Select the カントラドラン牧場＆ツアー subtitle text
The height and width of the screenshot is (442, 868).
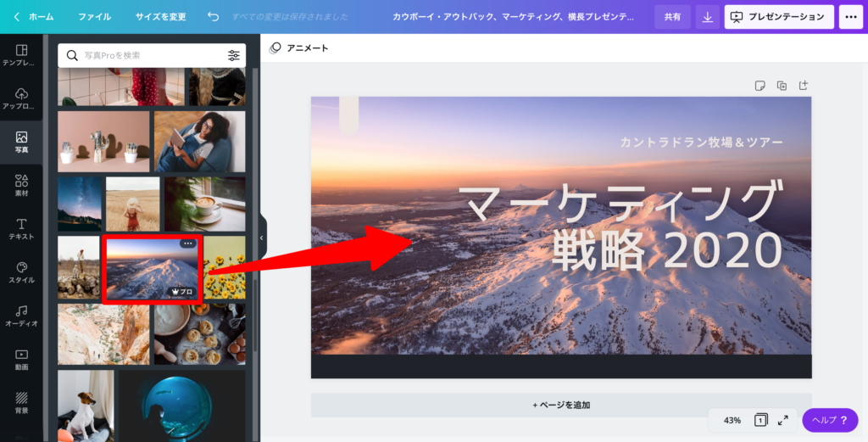point(701,143)
